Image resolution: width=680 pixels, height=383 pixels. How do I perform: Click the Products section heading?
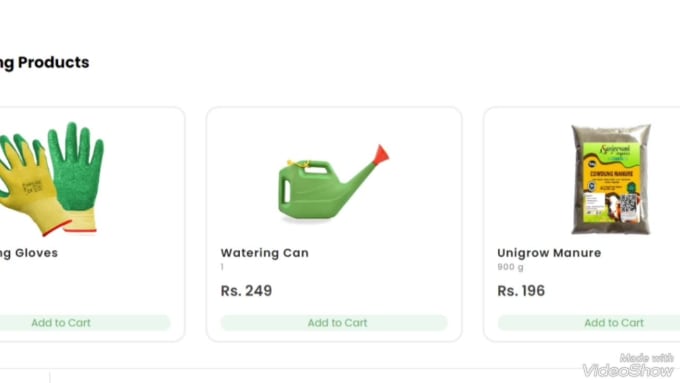click(x=45, y=62)
